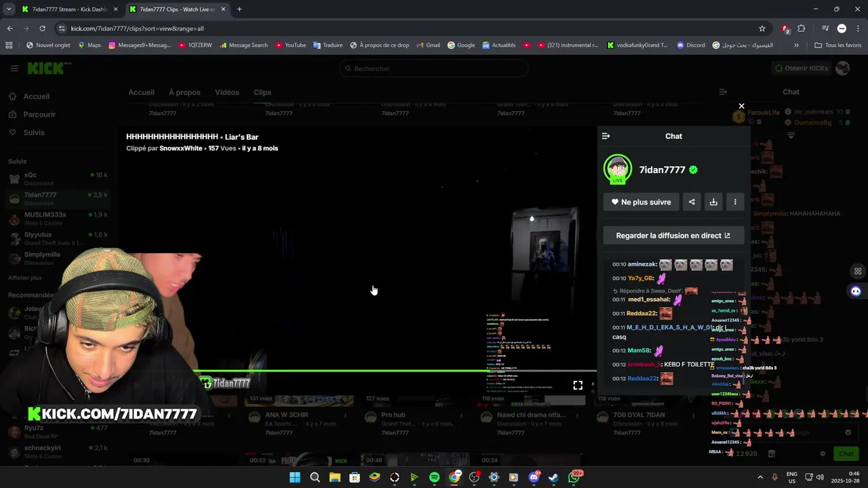Open the user avatar menu top right
This screenshot has width=868, height=488.
[843, 68]
